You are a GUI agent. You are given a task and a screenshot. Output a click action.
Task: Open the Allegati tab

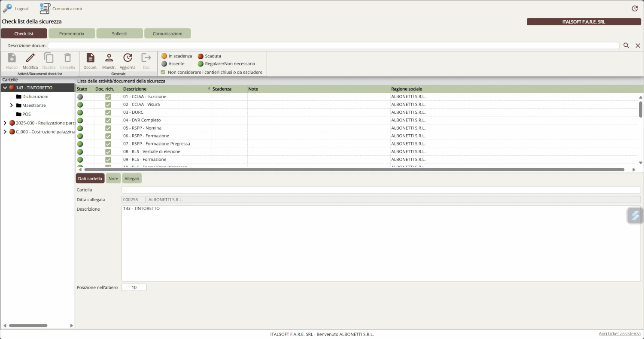132,179
